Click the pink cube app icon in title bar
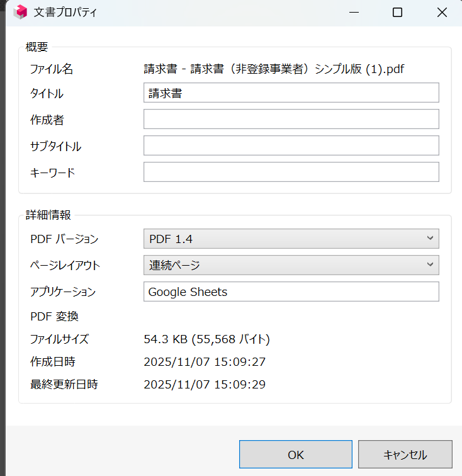 tap(20, 12)
